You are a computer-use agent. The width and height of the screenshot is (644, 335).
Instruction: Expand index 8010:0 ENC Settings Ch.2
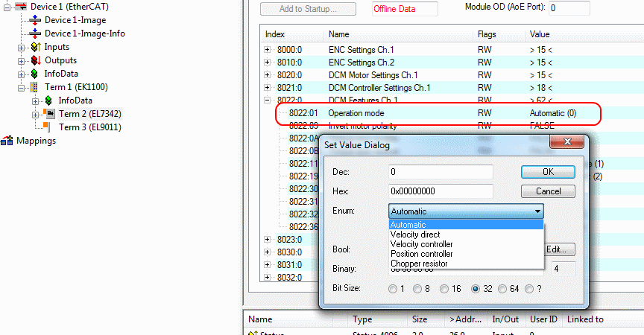pyautogui.click(x=267, y=63)
